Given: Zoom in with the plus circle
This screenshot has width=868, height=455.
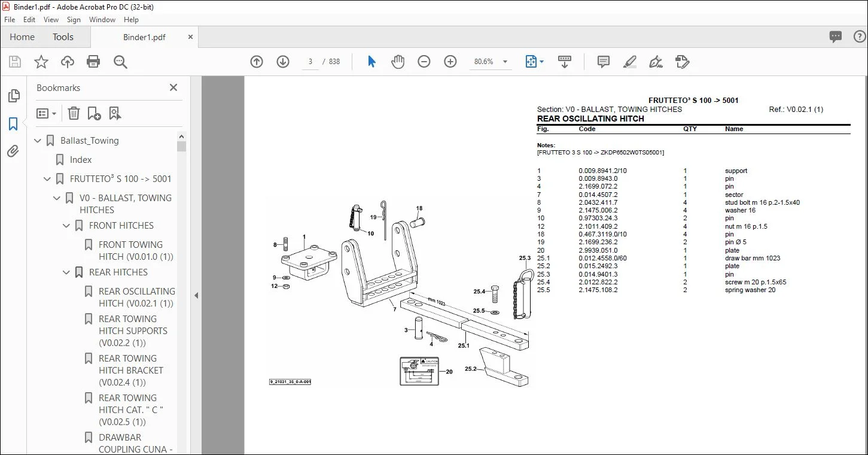Looking at the screenshot, I should point(450,62).
